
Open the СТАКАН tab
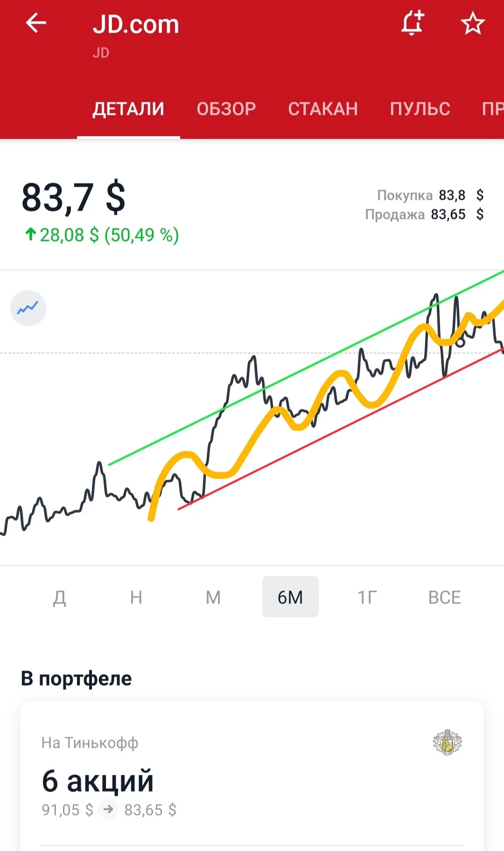coord(323,109)
